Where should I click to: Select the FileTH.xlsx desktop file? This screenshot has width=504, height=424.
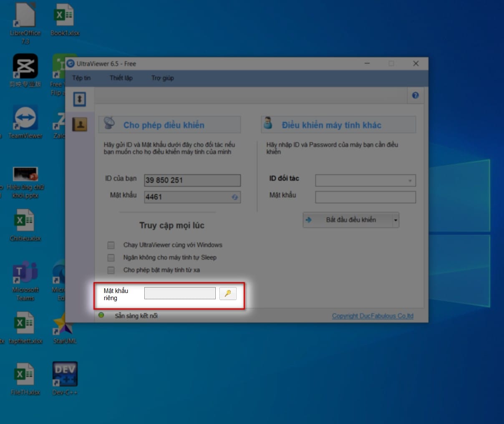(25, 379)
